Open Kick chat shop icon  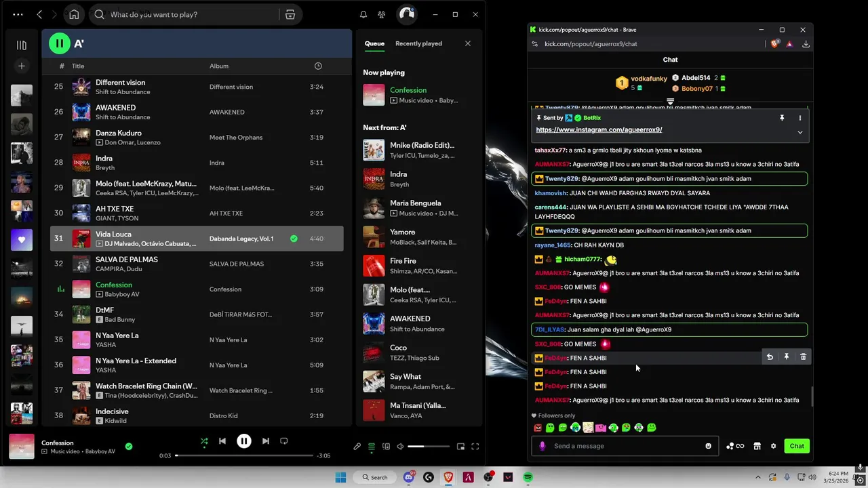coord(757,446)
